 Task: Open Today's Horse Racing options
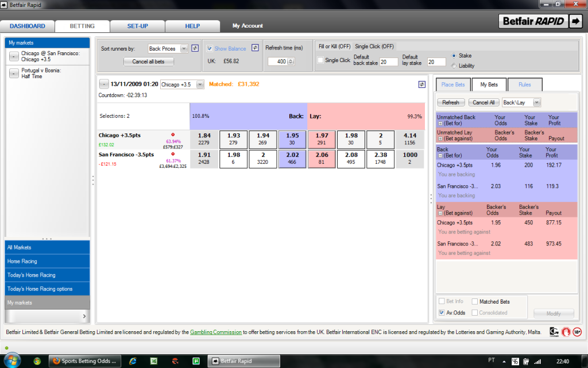tap(47, 289)
